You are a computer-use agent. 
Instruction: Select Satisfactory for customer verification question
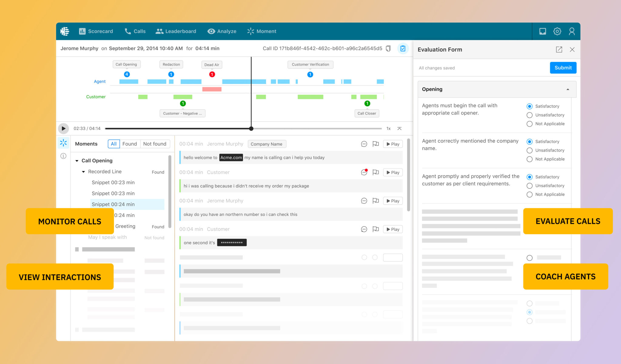529,177
